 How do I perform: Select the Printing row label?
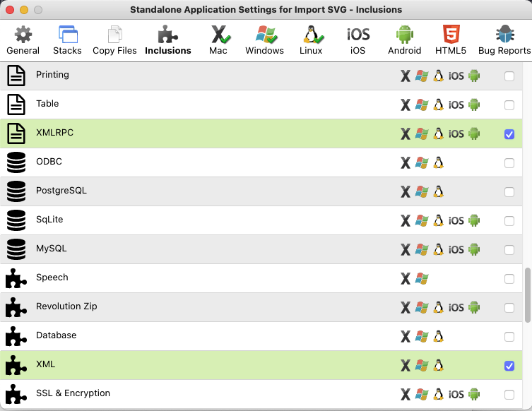coord(52,75)
